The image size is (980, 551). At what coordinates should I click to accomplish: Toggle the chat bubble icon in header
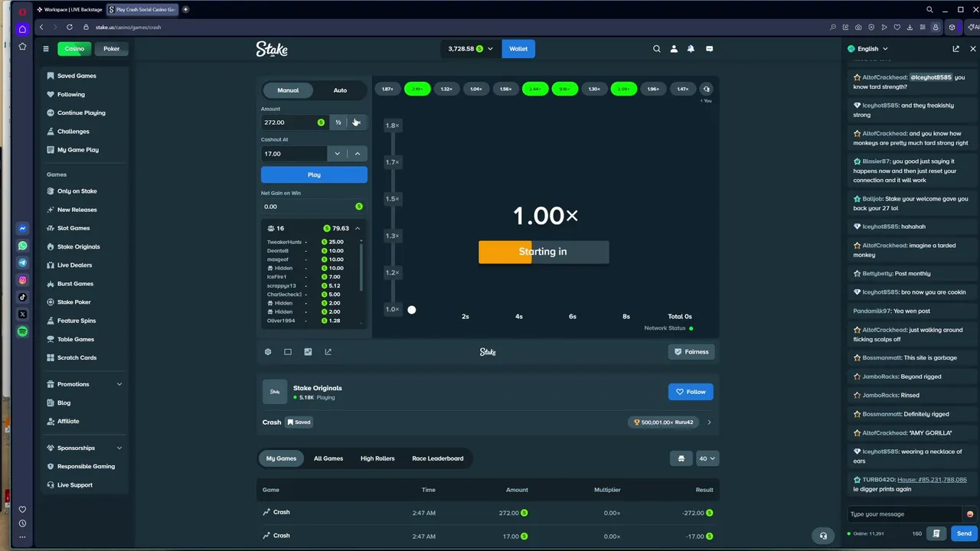coord(709,49)
